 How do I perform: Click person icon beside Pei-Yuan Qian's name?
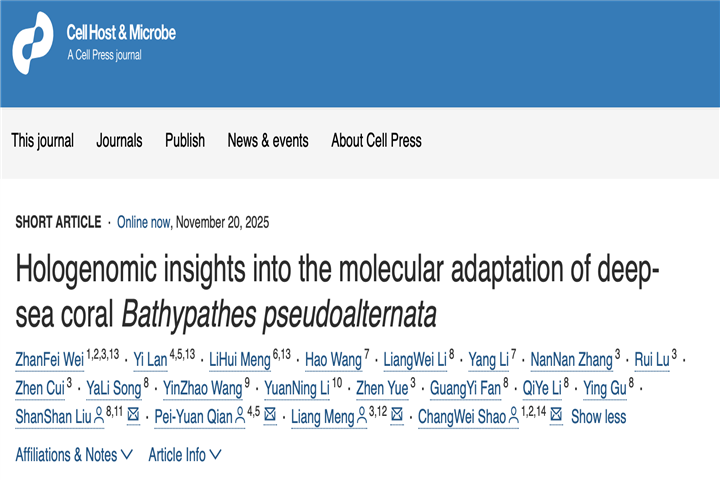coord(240,416)
